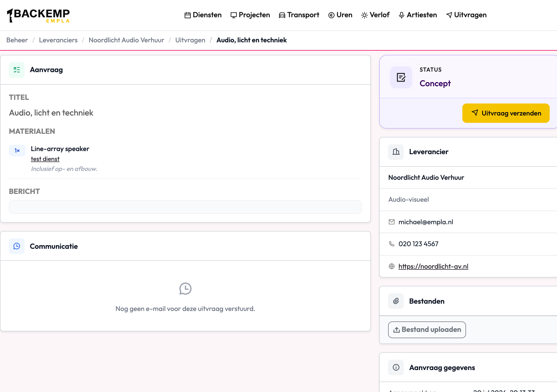Image resolution: width=557 pixels, height=392 pixels.
Task: Click the globe icon by the website
Action: point(392,266)
